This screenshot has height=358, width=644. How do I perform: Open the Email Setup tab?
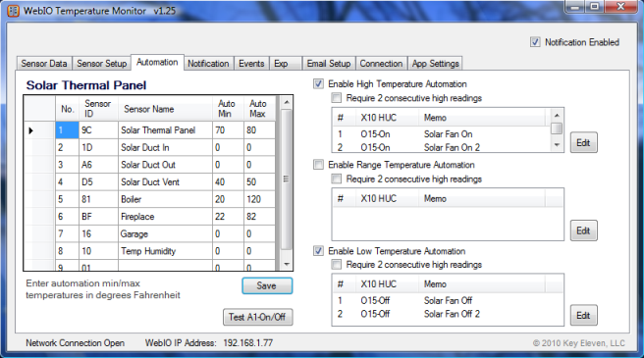click(x=329, y=63)
